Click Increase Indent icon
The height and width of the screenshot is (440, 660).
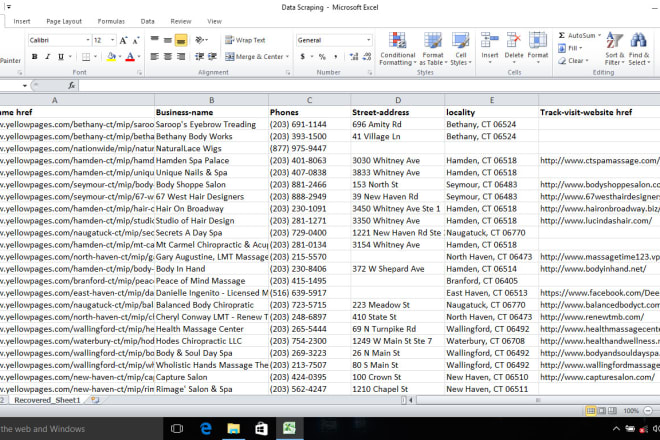tap(213, 56)
